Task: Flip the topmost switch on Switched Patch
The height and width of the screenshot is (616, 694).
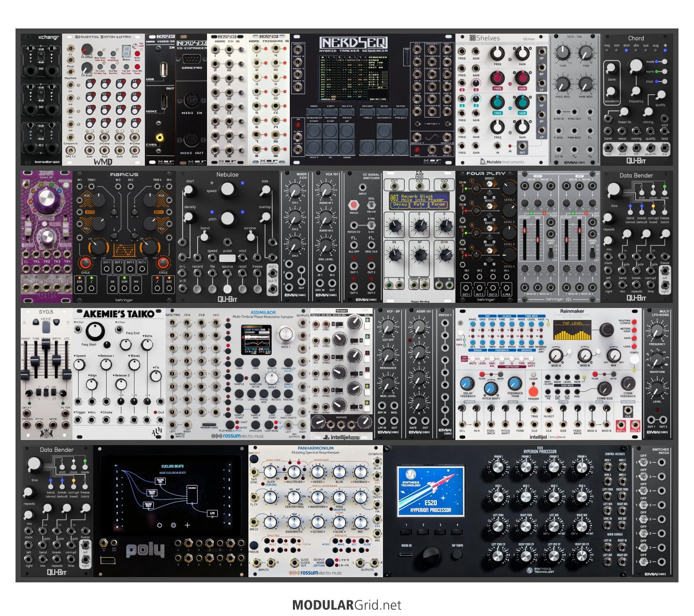Action: 643,462
